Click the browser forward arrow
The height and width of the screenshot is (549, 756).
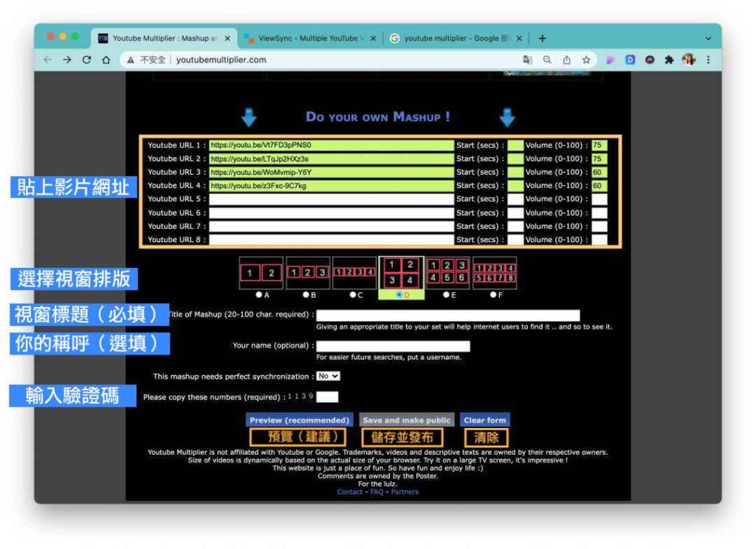pos(67,60)
